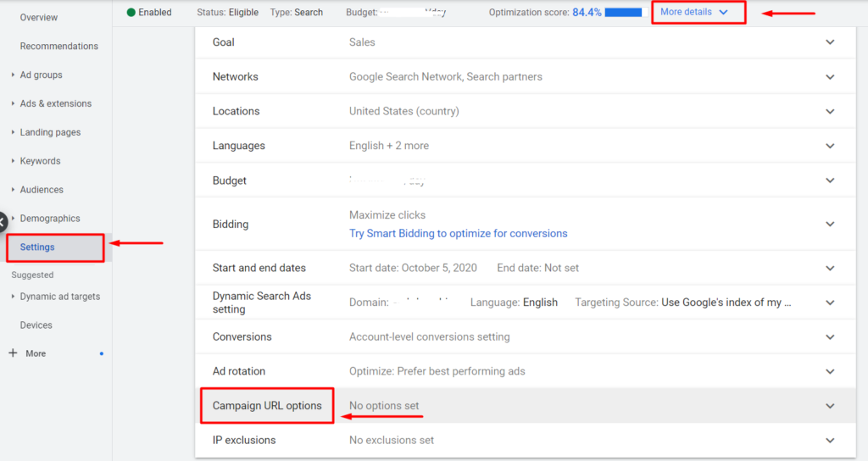The width and height of the screenshot is (868, 461).
Task: Expand the IP exclusions row chevron
Action: (830, 441)
